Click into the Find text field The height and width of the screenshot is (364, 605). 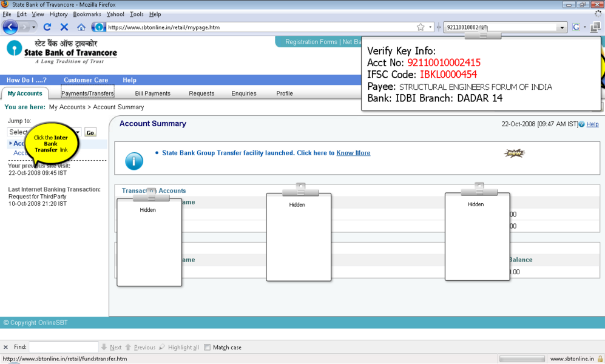pyautogui.click(x=63, y=348)
